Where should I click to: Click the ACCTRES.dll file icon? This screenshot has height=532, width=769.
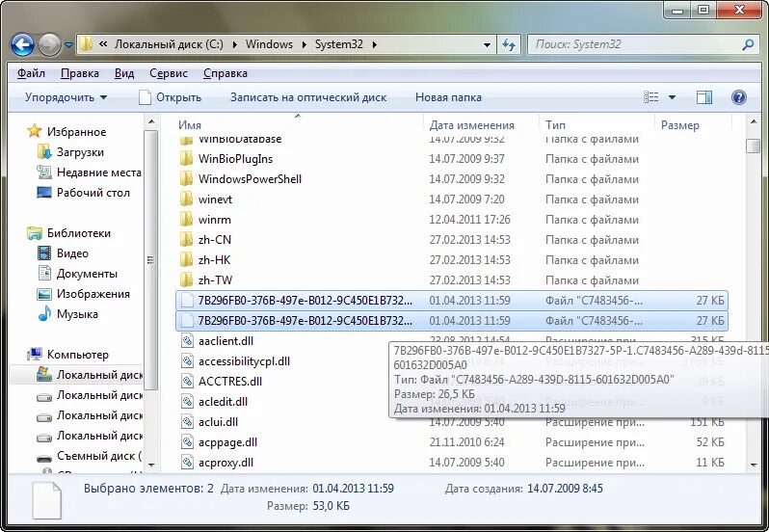187,382
